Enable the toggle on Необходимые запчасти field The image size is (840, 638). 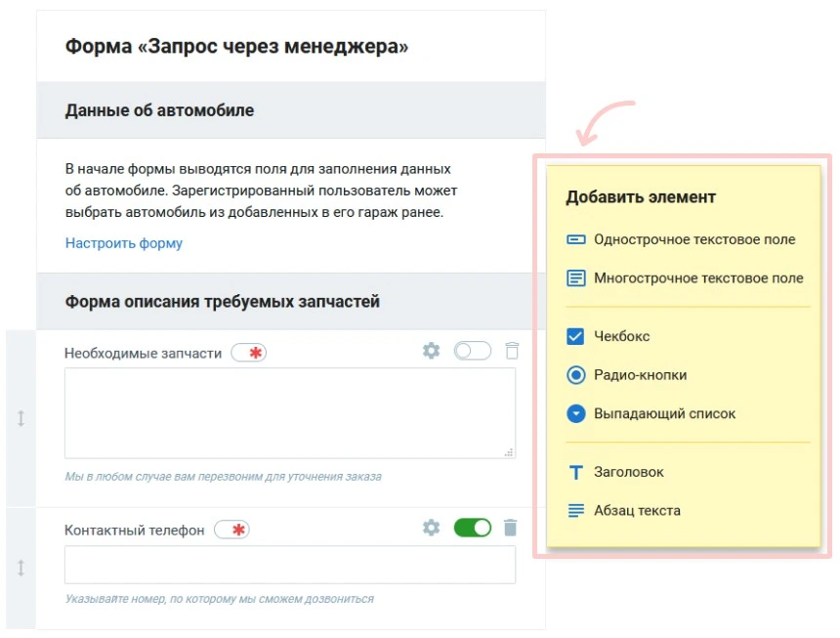(x=472, y=350)
